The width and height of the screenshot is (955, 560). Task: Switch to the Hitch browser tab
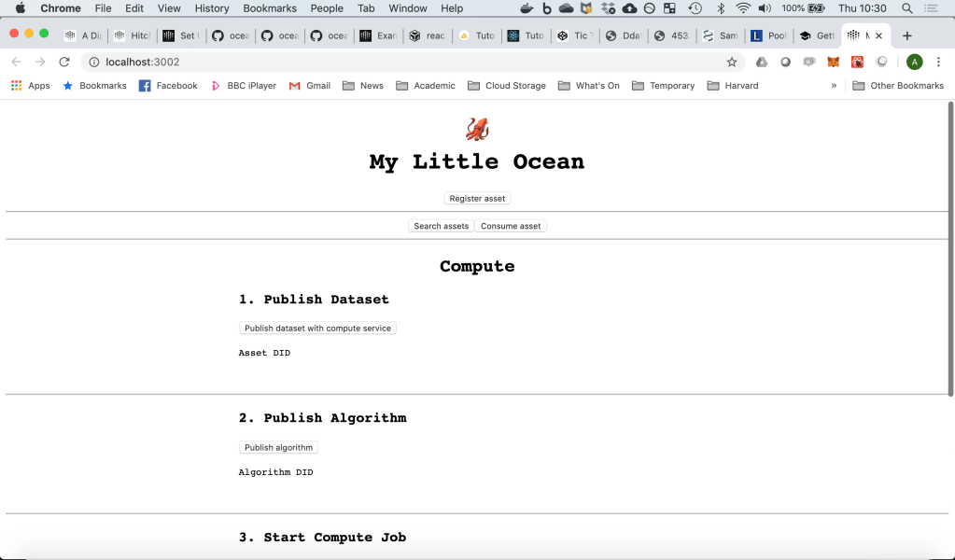[132, 35]
